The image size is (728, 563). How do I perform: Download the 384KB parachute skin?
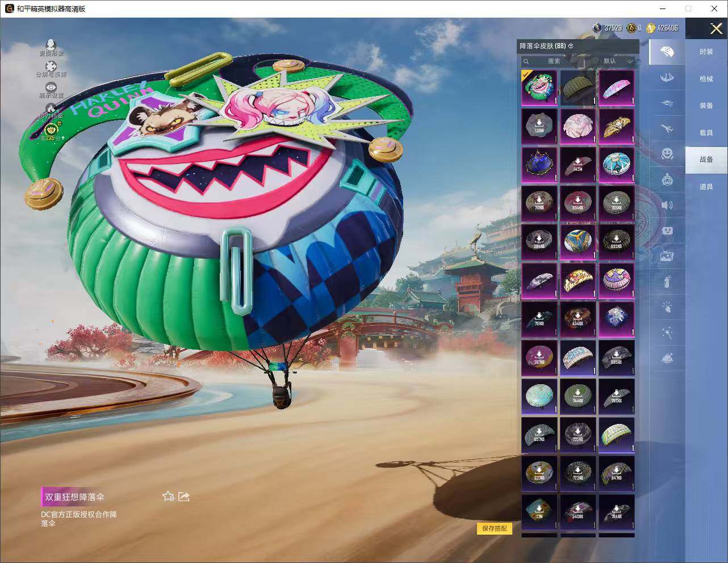click(539, 242)
